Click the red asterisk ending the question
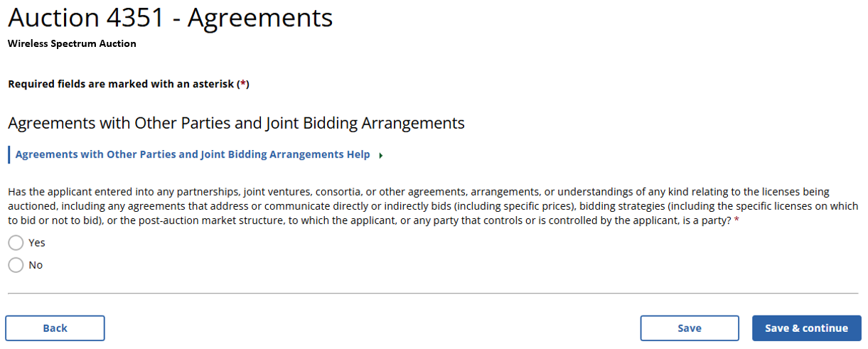 point(736,221)
